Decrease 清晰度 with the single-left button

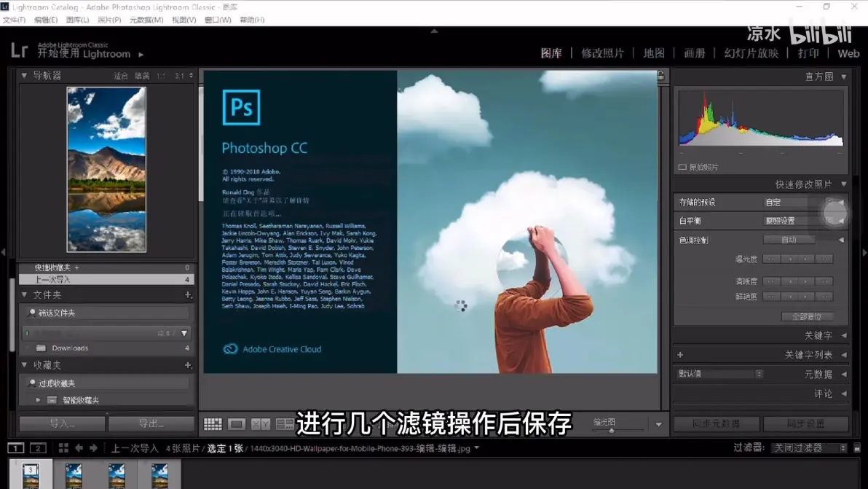coord(790,281)
